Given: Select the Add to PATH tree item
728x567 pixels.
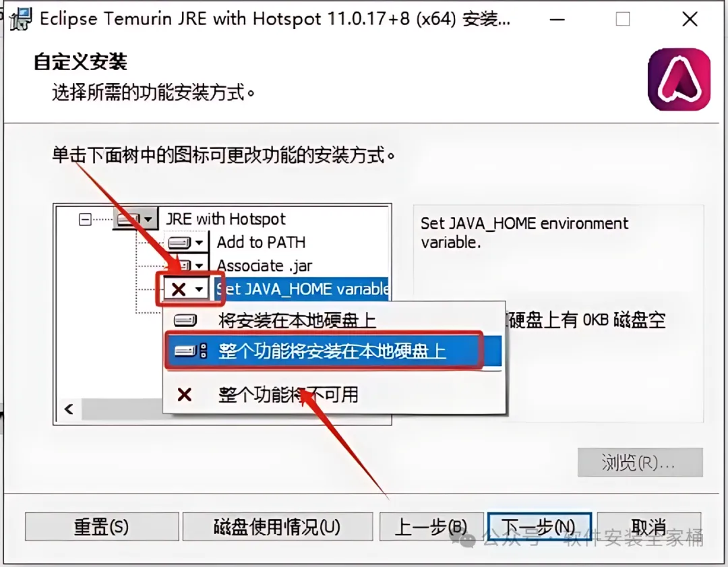Looking at the screenshot, I should [262, 243].
